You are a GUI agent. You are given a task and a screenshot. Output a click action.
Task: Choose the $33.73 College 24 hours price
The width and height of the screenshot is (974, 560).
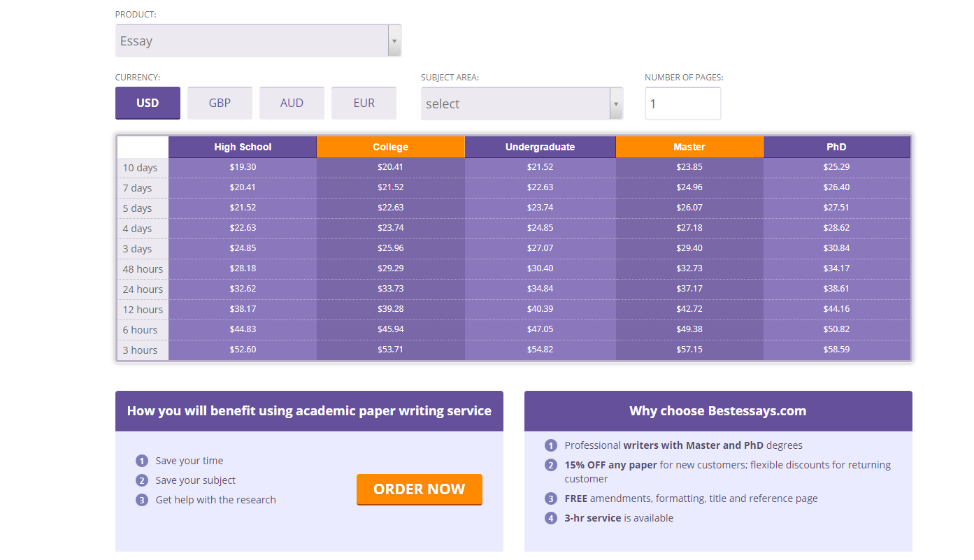click(x=390, y=289)
